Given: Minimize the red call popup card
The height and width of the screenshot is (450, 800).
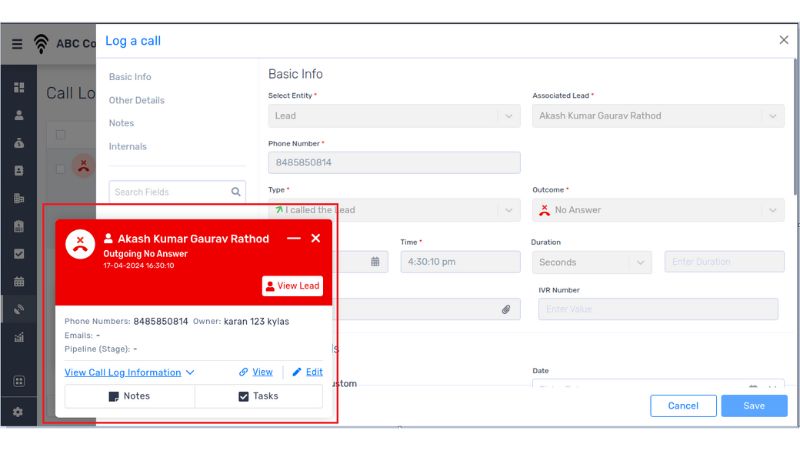Looking at the screenshot, I should pos(293,239).
